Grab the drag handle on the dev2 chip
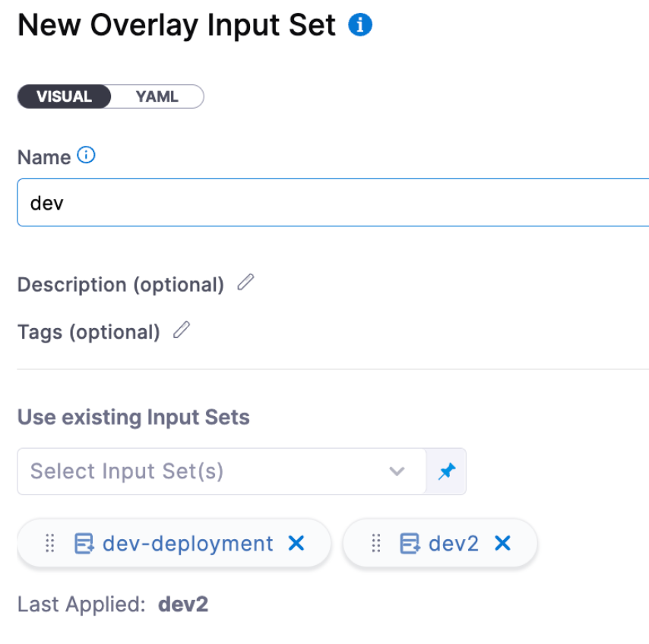The width and height of the screenshot is (649, 644). 375,544
